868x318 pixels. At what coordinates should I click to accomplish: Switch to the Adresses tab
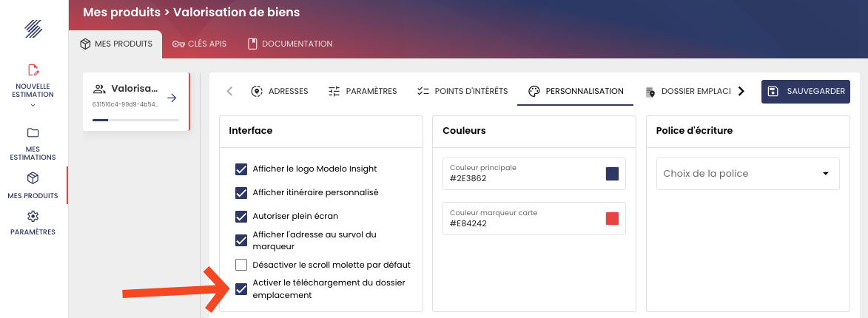click(280, 91)
